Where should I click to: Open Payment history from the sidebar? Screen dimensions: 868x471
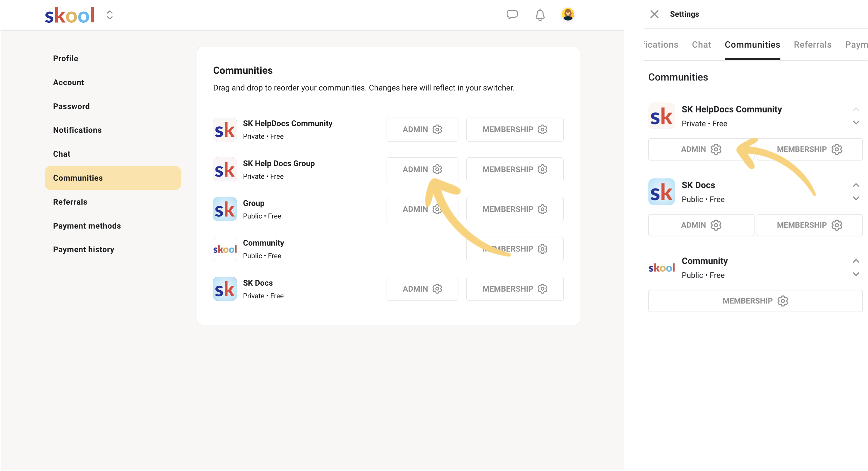point(83,249)
